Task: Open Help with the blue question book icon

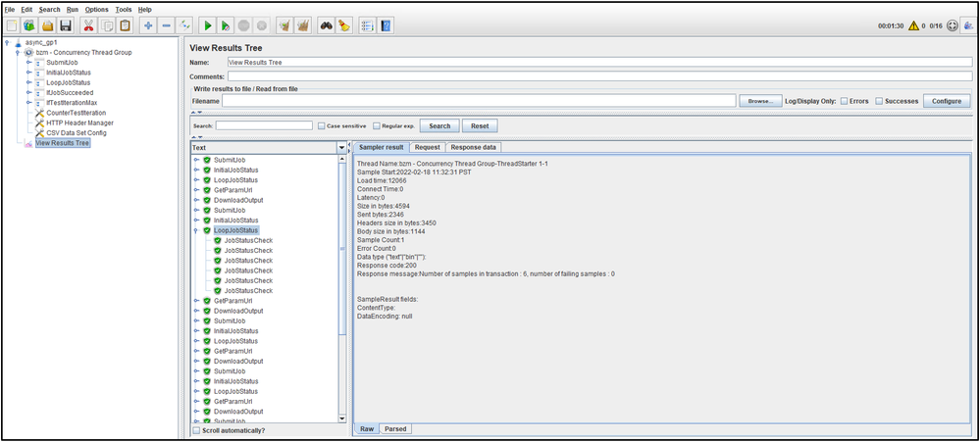Action: (x=386, y=25)
